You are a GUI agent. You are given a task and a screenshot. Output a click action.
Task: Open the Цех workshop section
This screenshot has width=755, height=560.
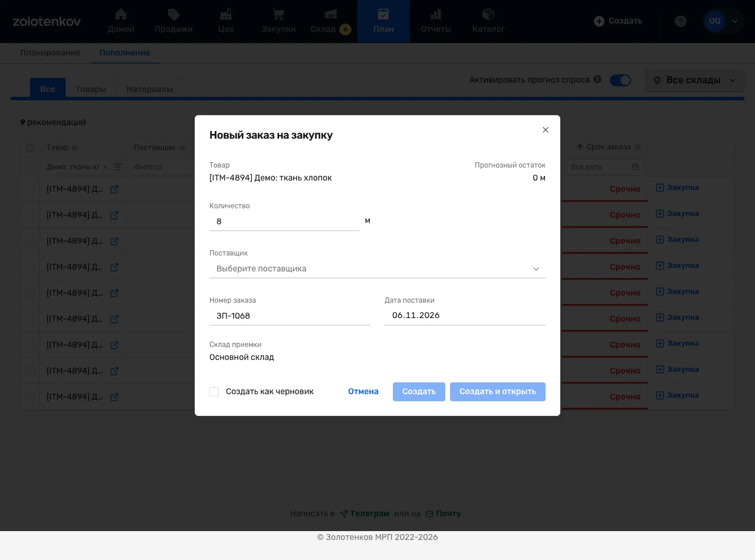point(226,21)
